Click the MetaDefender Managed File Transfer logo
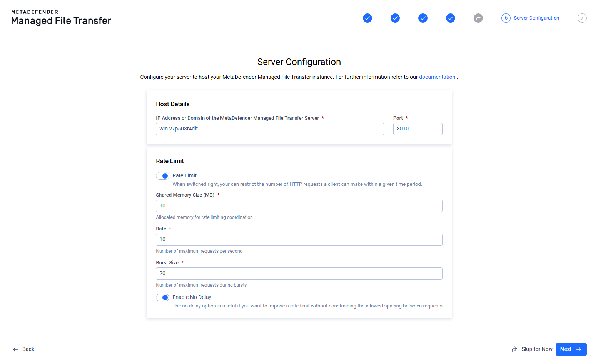Viewport: 598px width, 364px height. tap(61, 18)
